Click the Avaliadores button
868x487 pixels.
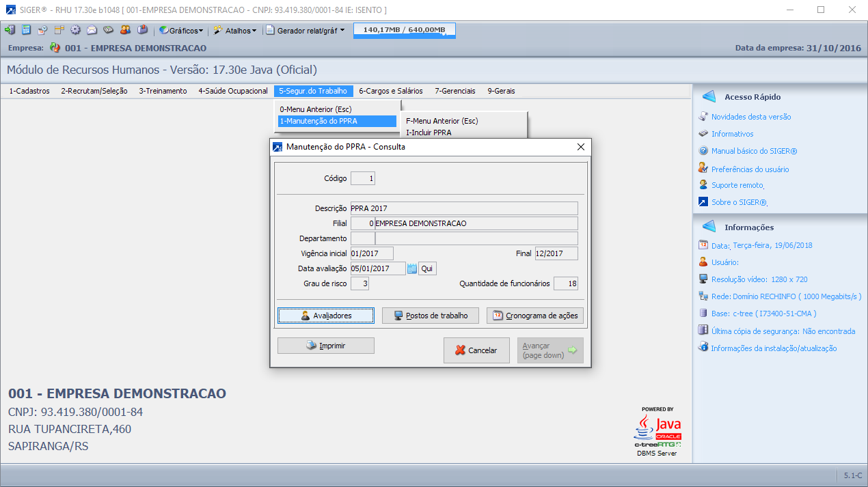[326, 316]
